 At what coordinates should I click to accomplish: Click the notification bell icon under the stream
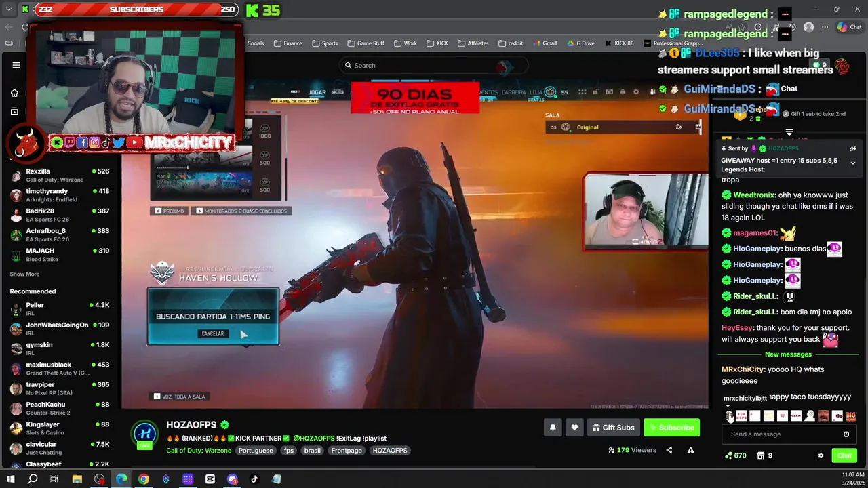553,428
